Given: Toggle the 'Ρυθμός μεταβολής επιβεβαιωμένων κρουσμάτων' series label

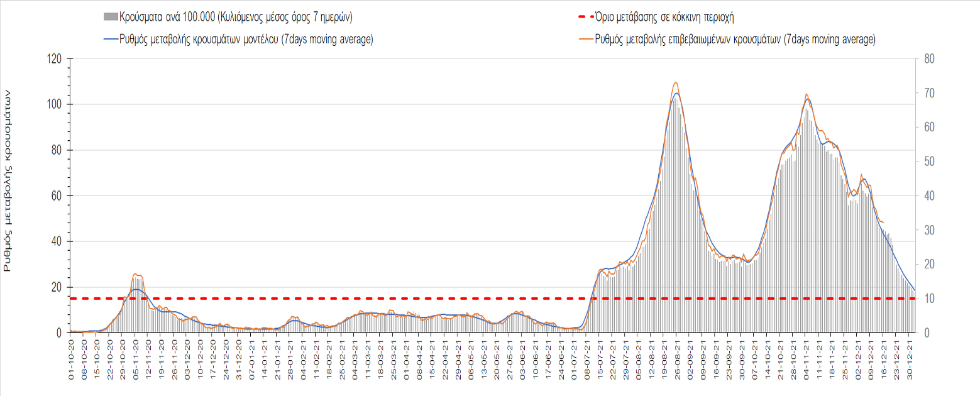Looking at the screenshot, I should [735, 40].
